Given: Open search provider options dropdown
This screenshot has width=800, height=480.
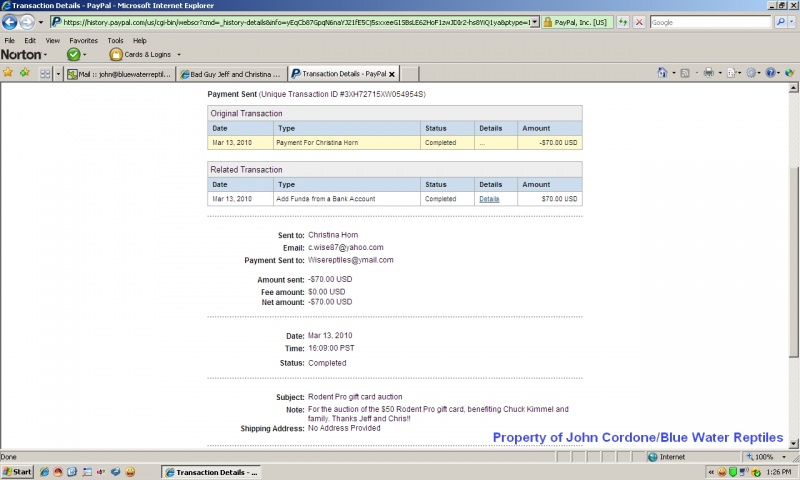Looking at the screenshot, I should click(792, 22).
